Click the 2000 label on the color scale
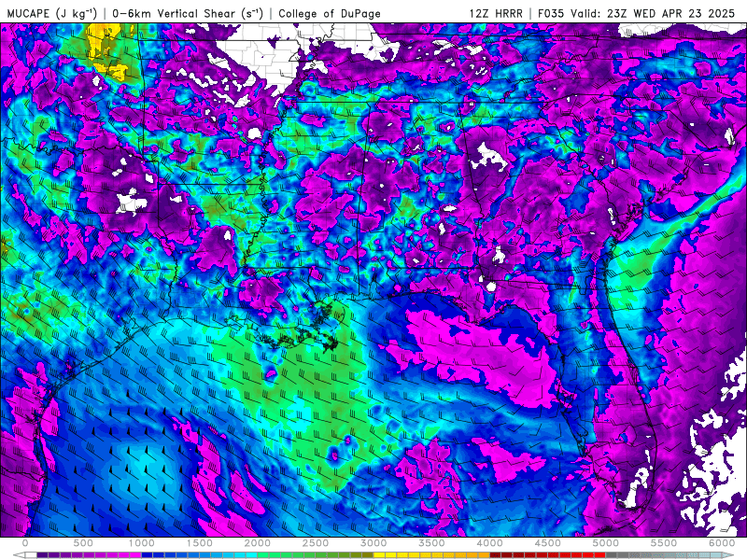This screenshot has height=560, width=747. tap(258, 543)
